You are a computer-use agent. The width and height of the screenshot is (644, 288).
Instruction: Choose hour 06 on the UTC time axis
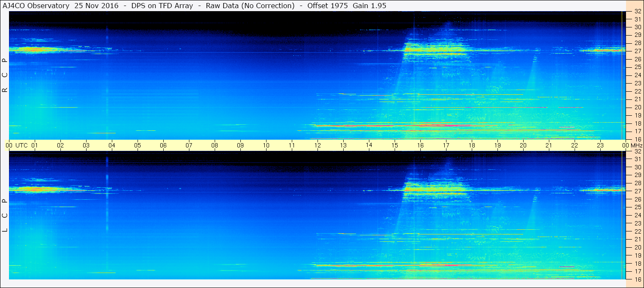coord(163,145)
